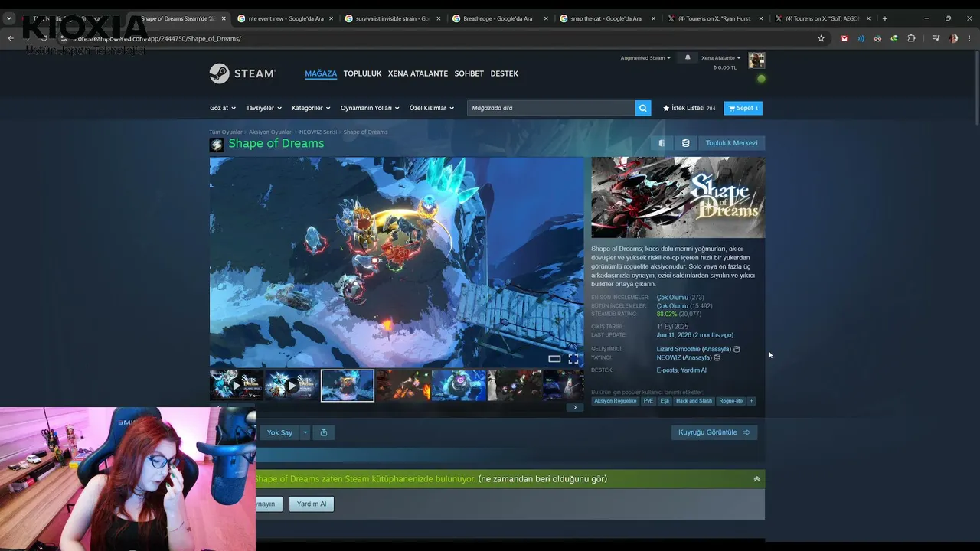Open the TOPLULUK menu
The height and width of the screenshot is (551, 980).
pyautogui.click(x=362, y=73)
